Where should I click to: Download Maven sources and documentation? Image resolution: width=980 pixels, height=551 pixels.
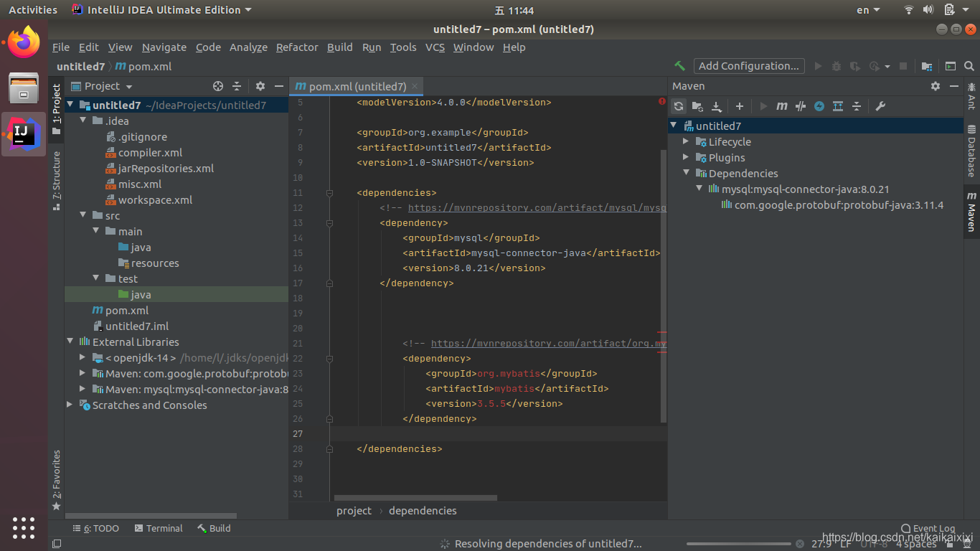point(716,106)
